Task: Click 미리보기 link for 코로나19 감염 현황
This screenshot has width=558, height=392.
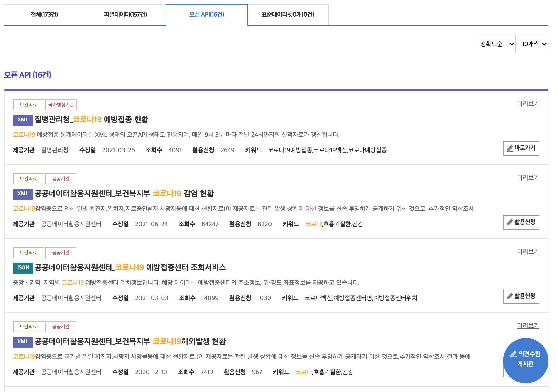Action: (x=528, y=178)
